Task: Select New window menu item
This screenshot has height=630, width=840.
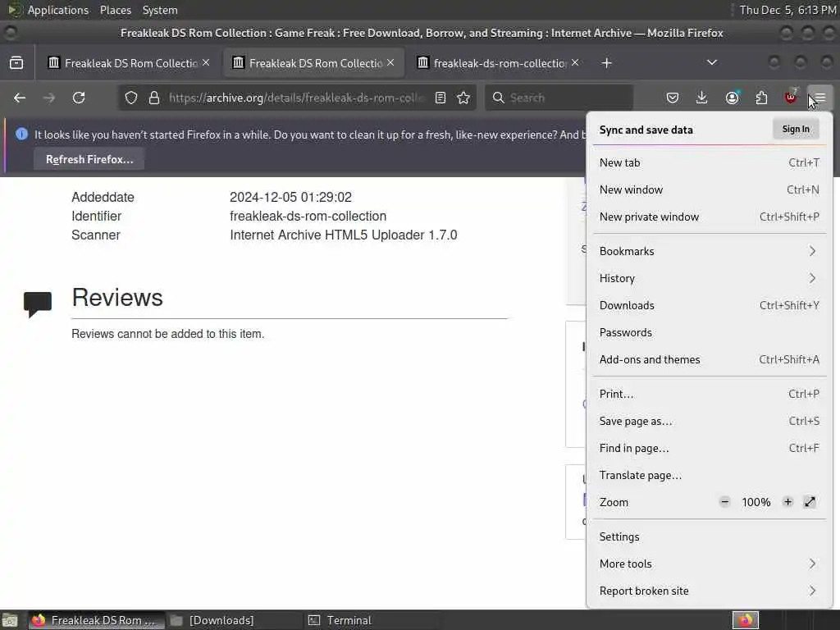Action: coord(710,189)
